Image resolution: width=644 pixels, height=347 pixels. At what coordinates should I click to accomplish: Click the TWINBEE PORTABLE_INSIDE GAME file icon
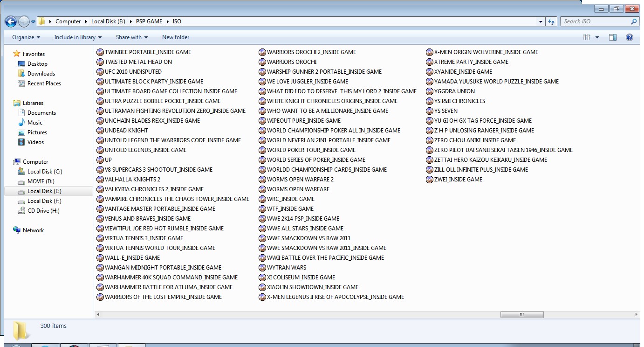[x=100, y=52]
